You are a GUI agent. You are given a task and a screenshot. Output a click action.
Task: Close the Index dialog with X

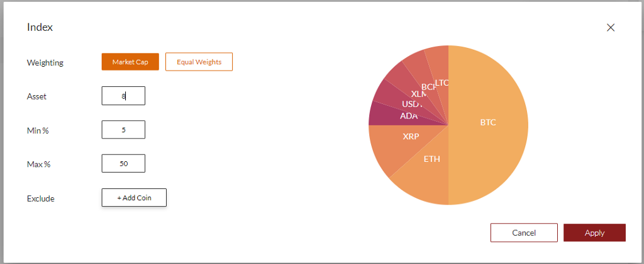tap(610, 28)
